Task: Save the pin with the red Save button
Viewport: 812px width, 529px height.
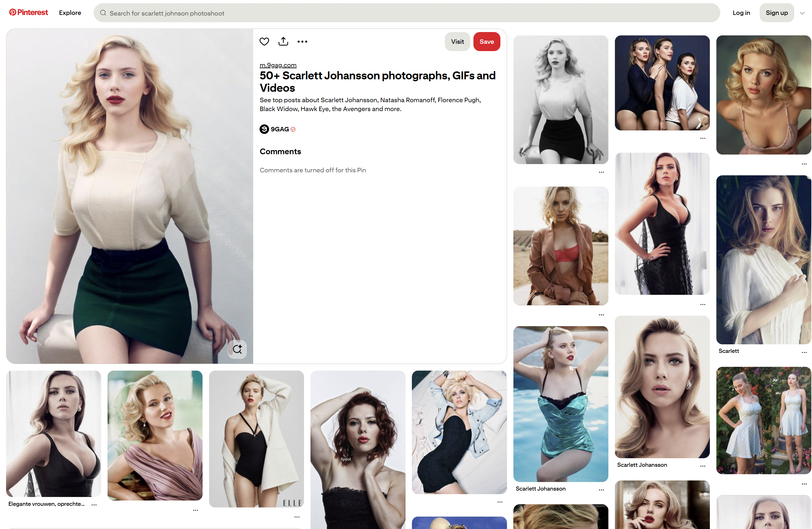Action: (x=486, y=42)
